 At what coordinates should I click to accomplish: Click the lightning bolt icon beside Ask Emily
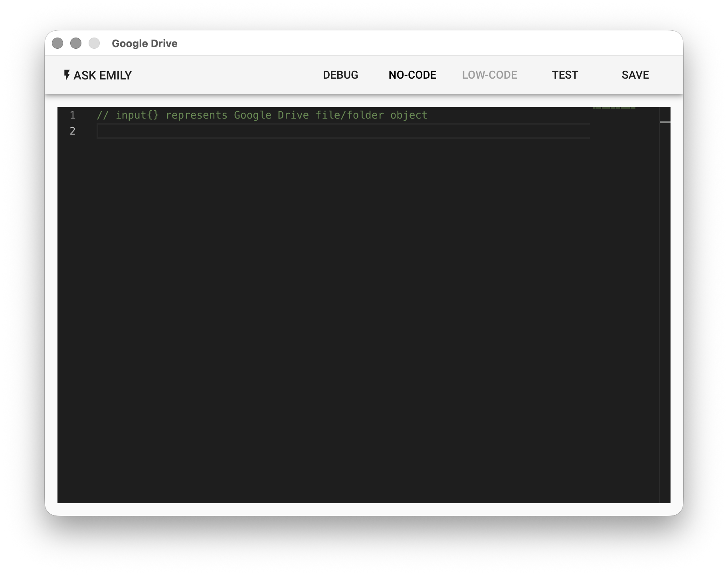[x=67, y=75]
